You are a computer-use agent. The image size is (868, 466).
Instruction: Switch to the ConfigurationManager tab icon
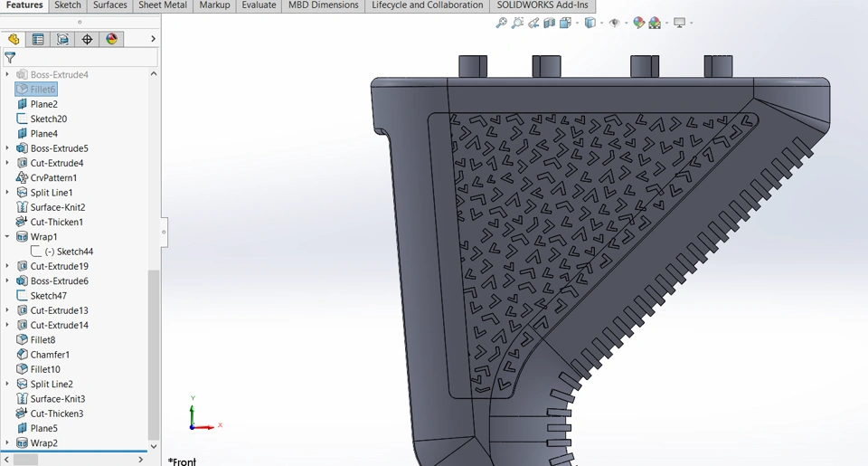(x=62, y=39)
